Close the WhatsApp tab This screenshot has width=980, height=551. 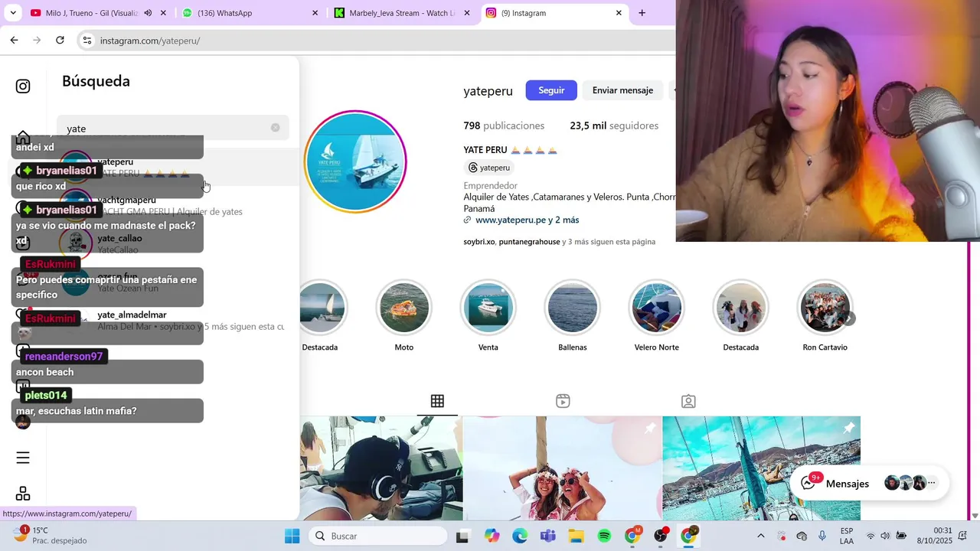[x=315, y=13]
